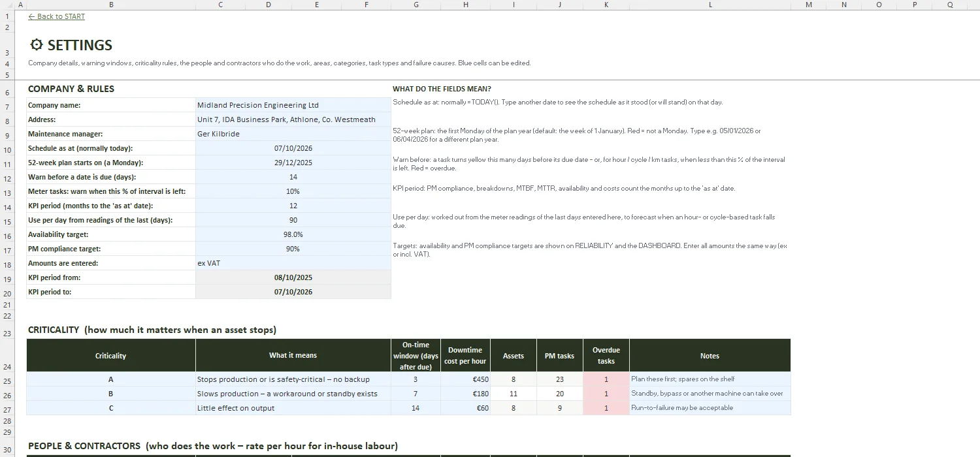Image resolution: width=980 pixels, height=457 pixels.
Task: Select the WHAT DO THE FIELDS MEAN? heading
Action: [442, 89]
